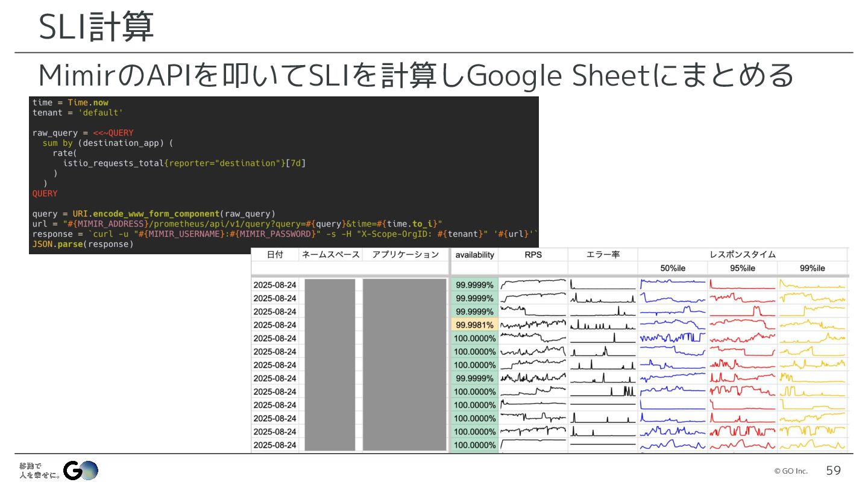
Task: Click the "日付" column header
Action: pyautogui.click(x=275, y=255)
